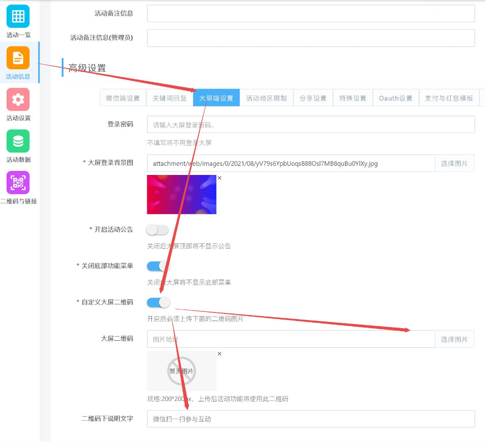Open the 分享设置 tab
486x448 pixels.
pos(313,98)
